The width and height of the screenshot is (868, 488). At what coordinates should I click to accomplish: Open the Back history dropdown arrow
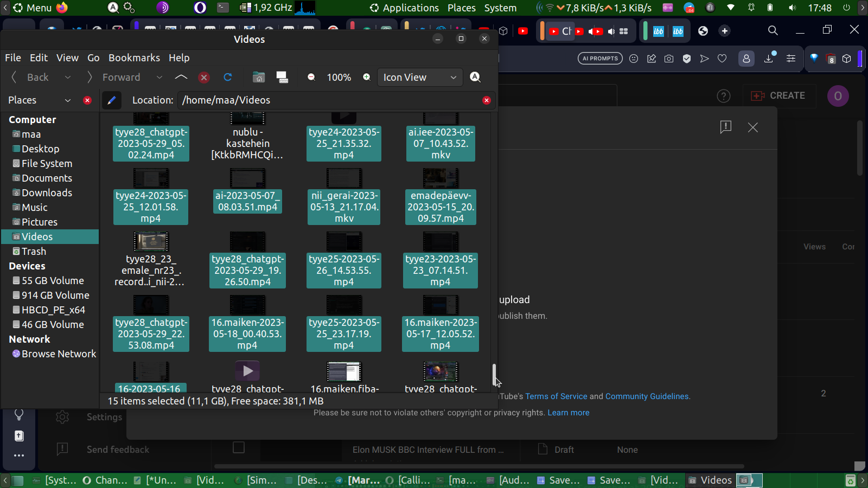(x=68, y=78)
